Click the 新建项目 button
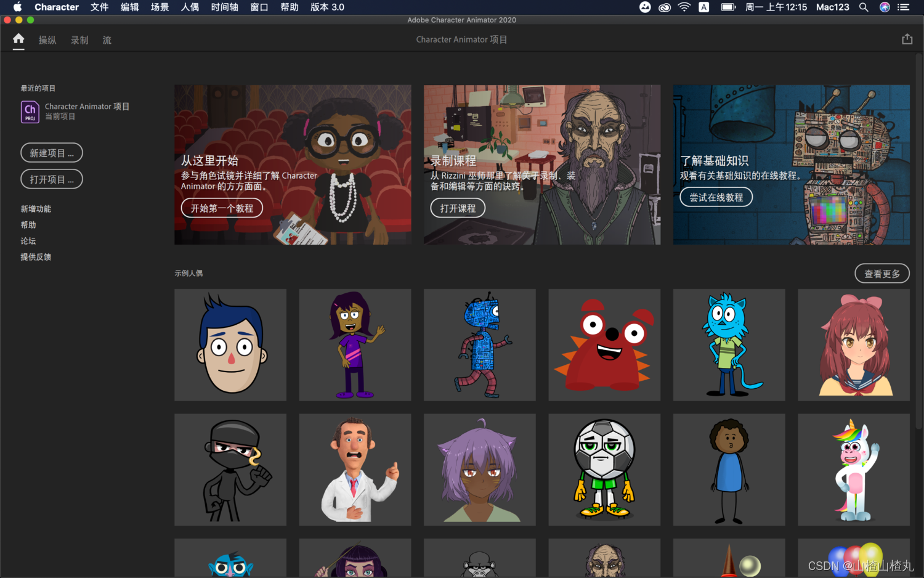Image resolution: width=924 pixels, height=578 pixels. pyautogui.click(x=52, y=153)
